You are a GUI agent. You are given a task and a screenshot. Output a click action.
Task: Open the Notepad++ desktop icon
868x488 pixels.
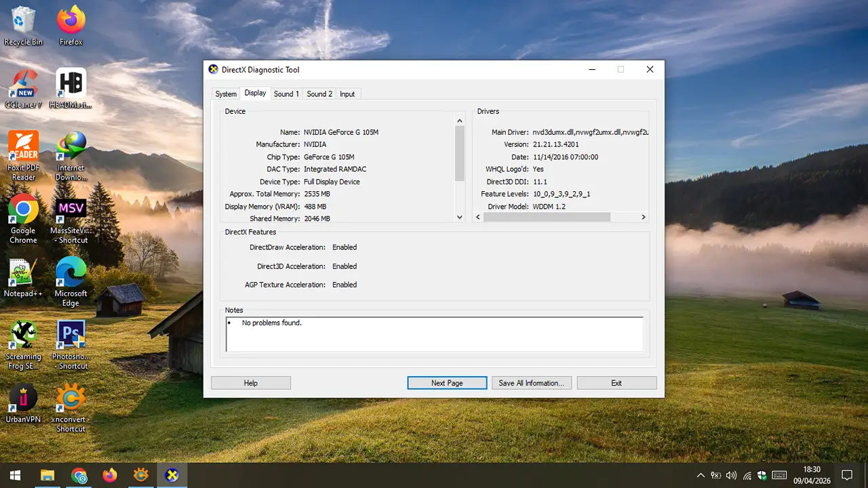coord(23,278)
